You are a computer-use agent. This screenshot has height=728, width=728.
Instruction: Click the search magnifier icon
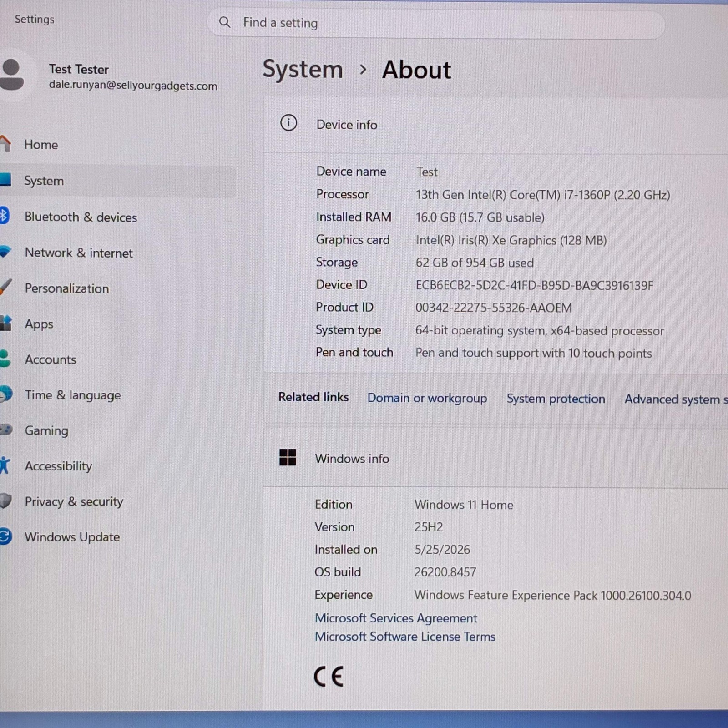pyautogui.click(x=225, y=22)
